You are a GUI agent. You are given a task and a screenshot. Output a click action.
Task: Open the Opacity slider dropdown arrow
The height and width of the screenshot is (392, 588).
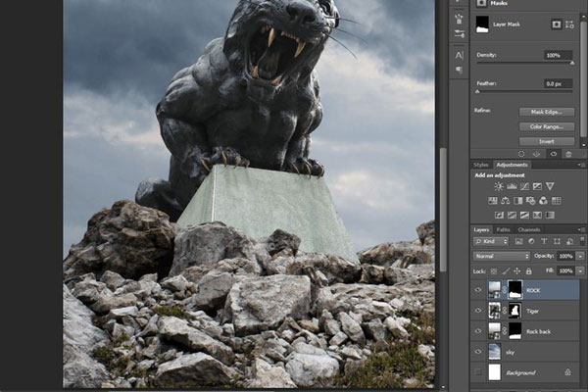tap(580, 256)
